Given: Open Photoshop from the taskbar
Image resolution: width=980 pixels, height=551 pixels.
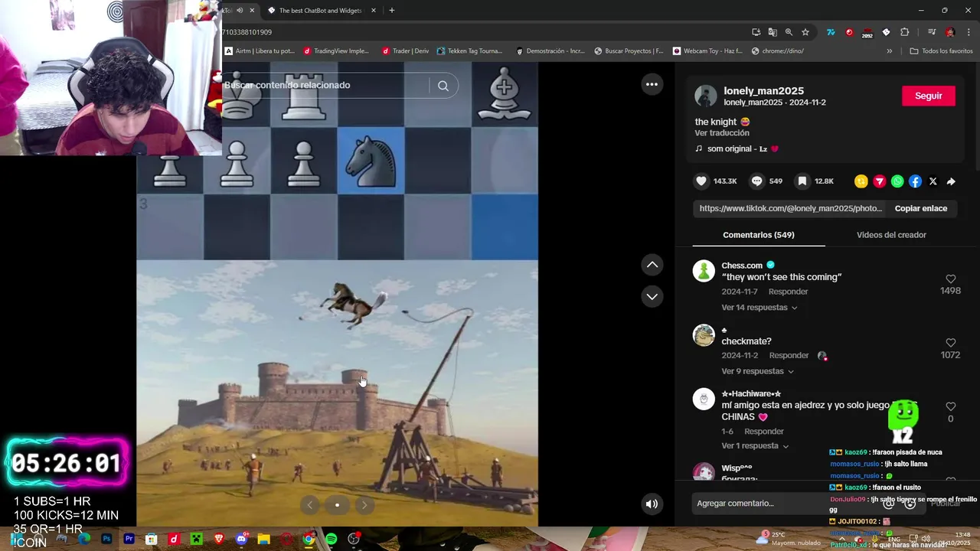Looking at the screenshot, I should point(106,539).
